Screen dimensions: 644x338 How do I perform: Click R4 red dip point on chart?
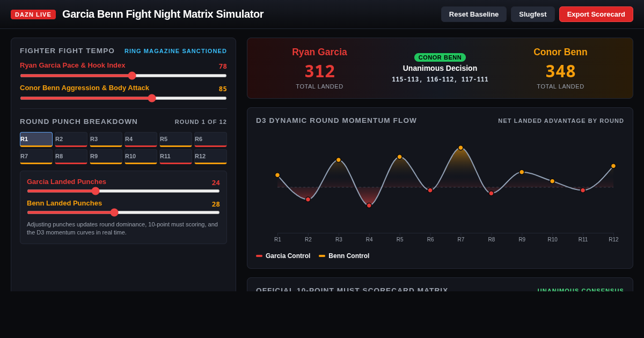[369, 205]
